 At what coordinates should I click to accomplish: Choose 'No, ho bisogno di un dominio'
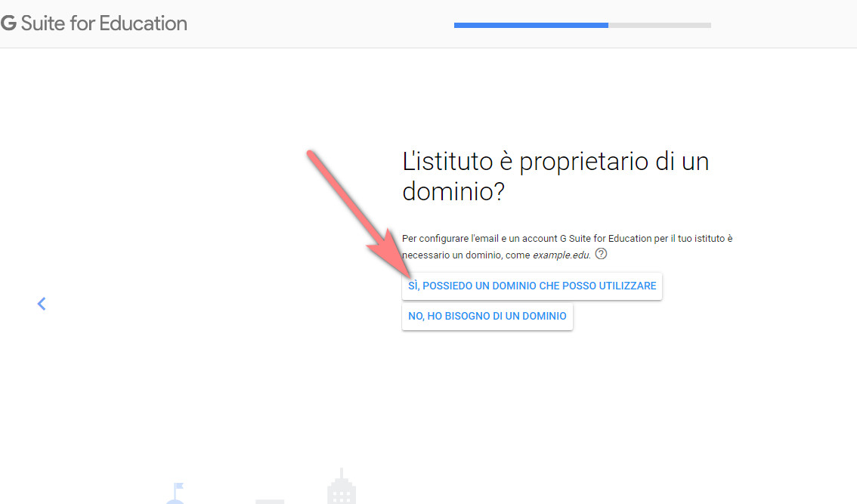pos(487,316)
